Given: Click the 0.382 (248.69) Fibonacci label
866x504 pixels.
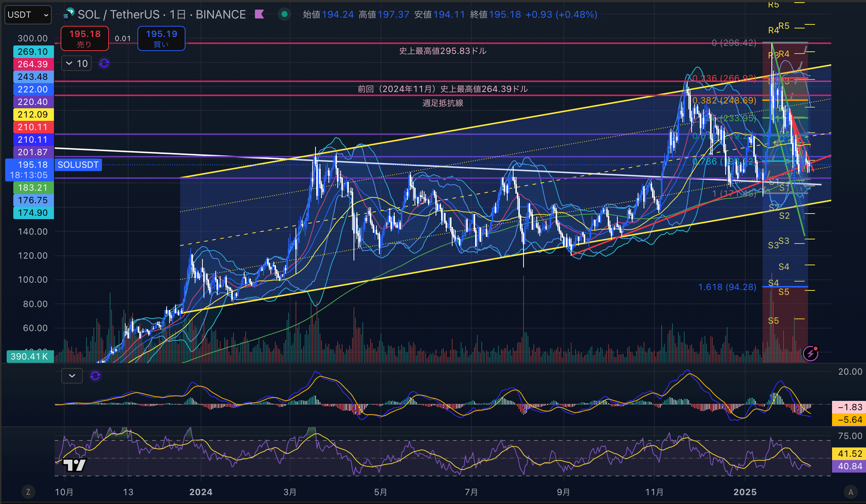Looking at the screenshot, I should click(724, 101).
